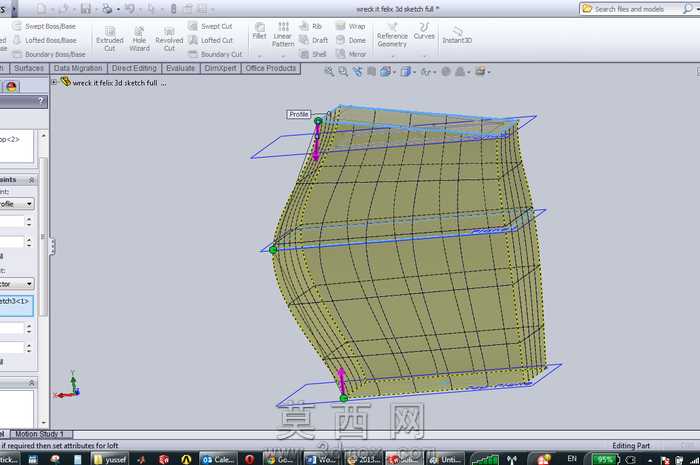
Task: Click the search magnifier button
Action: click(688, 8)
